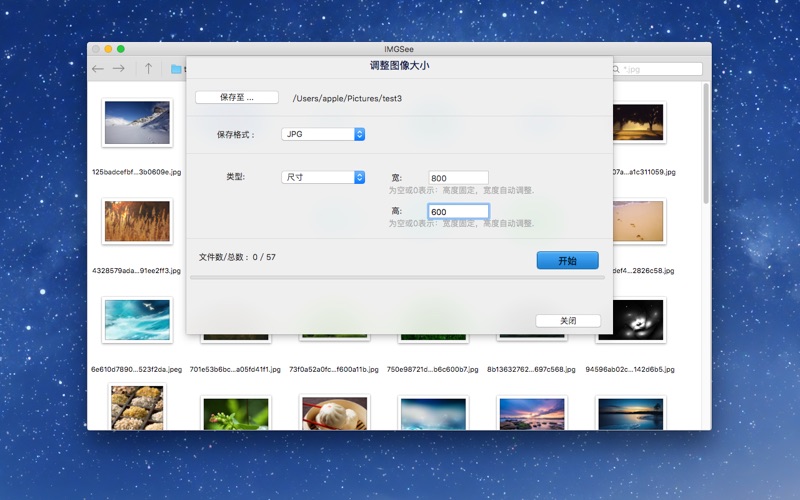Select the grains tray thumbnail
Screen dimensions: 800x500
(137, 407)
